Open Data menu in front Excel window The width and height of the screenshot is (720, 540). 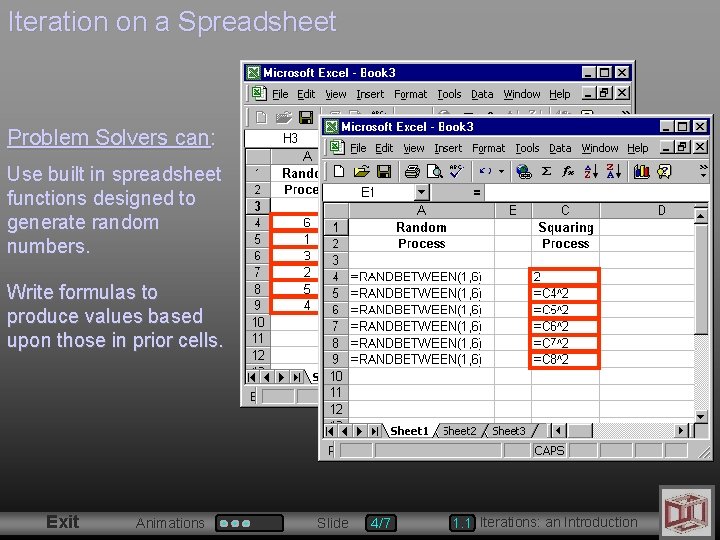(560, 148)
